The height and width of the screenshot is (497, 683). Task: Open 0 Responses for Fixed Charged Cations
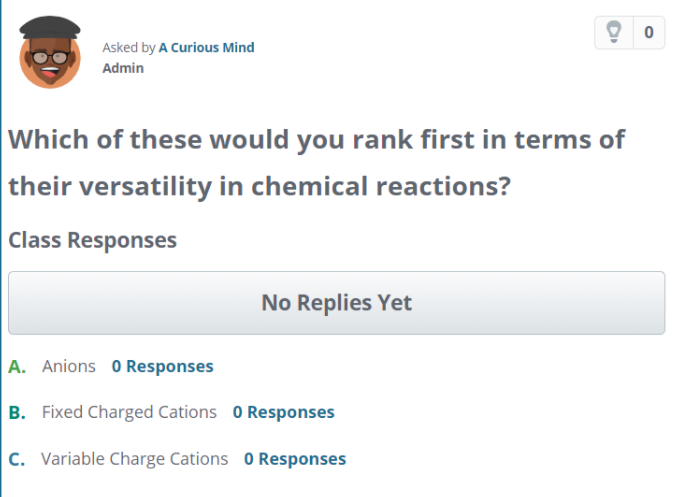click(x=283, y=412)
